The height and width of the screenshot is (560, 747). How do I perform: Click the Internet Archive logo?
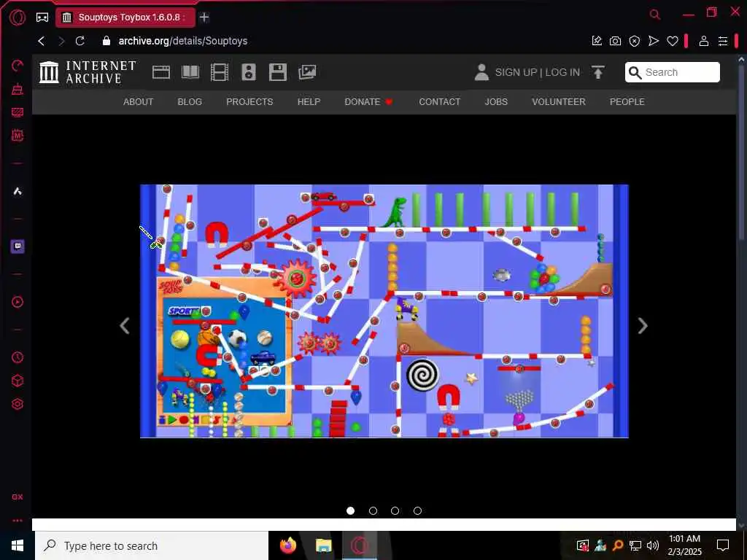[x=88, y=72]
